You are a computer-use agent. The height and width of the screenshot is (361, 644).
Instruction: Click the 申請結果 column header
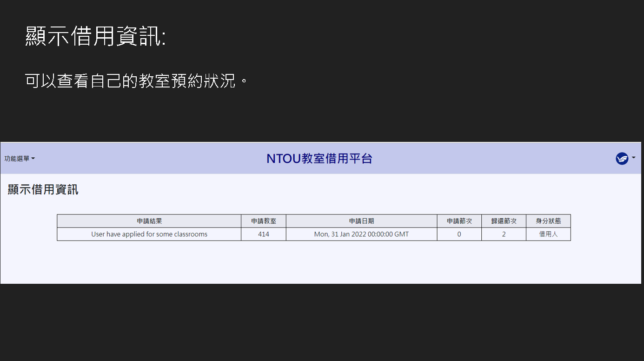pos(149,221)
